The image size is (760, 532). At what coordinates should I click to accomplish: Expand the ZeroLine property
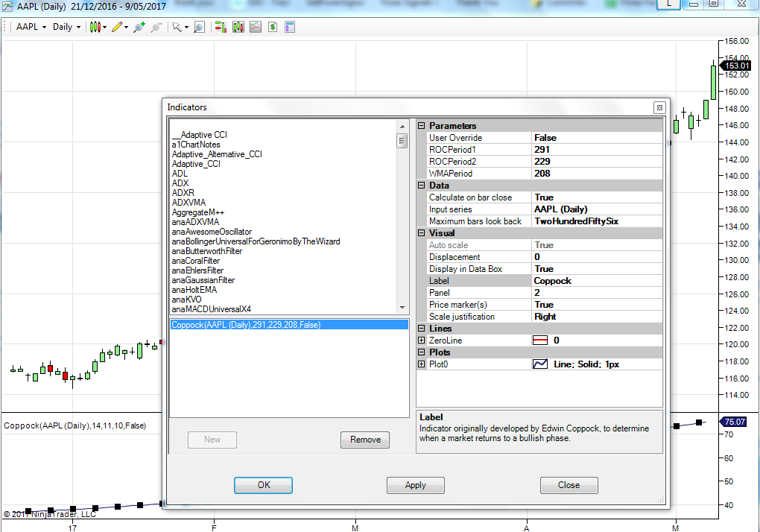[x=421, y=341]
